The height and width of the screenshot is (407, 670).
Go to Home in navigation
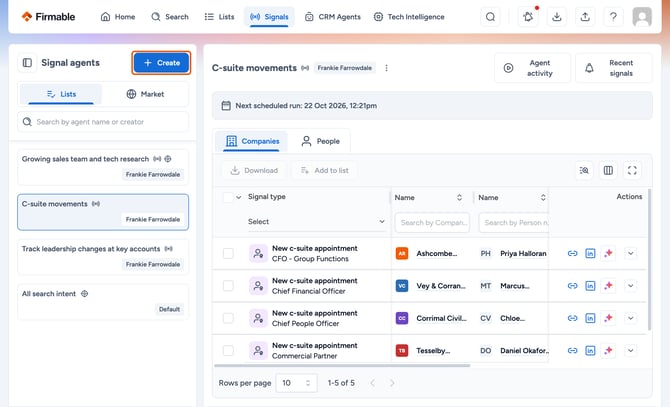point(118,17)
